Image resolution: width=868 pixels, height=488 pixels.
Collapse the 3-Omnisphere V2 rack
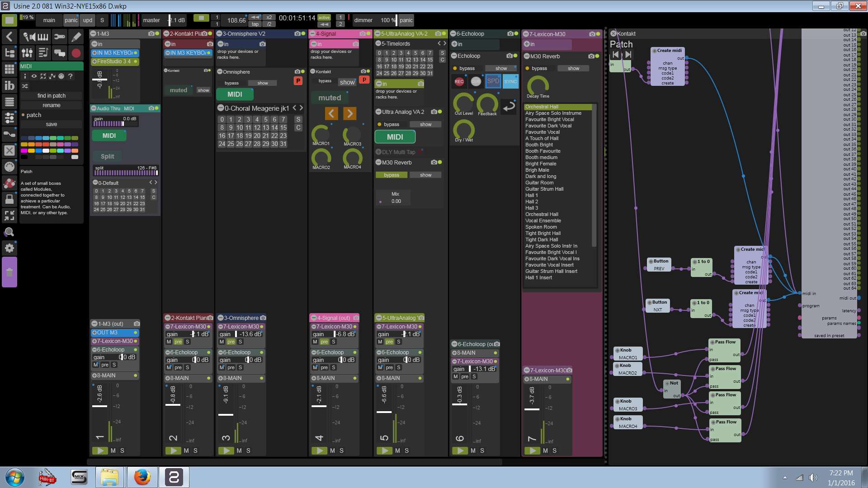219,34
